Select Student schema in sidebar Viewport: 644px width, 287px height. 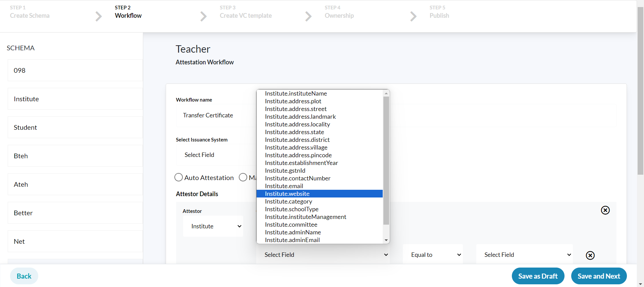click(x=75, y=127)
